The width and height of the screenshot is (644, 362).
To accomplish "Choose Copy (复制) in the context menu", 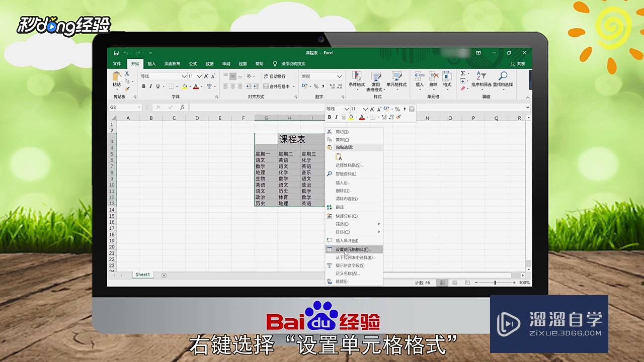I will (354, 140).
